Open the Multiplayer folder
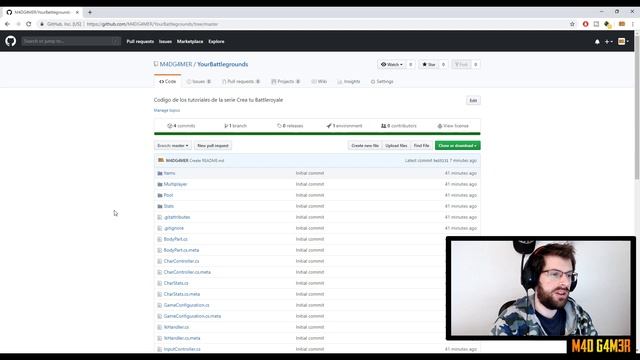640x360 pixels. [175, 184]
